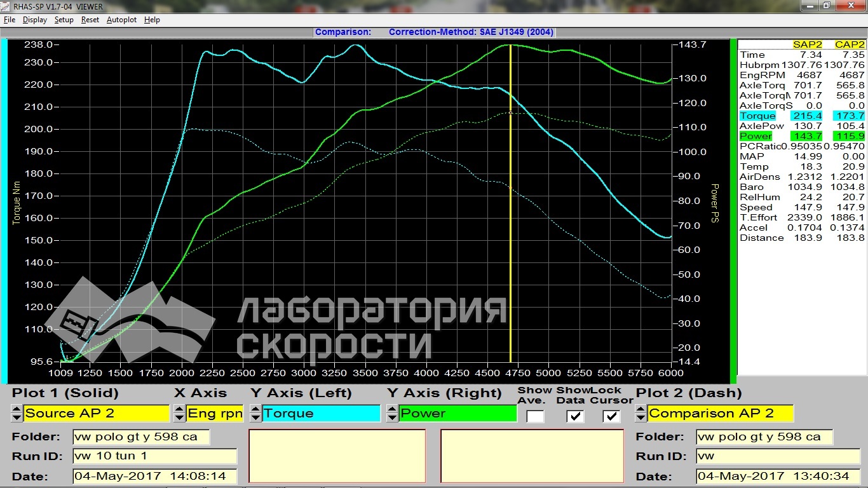Image resolution: width=868 pixels, height=488 pixels.
Task: Click the Plot 2 comparison spinner arrows
Action: (x=641, y=414)
